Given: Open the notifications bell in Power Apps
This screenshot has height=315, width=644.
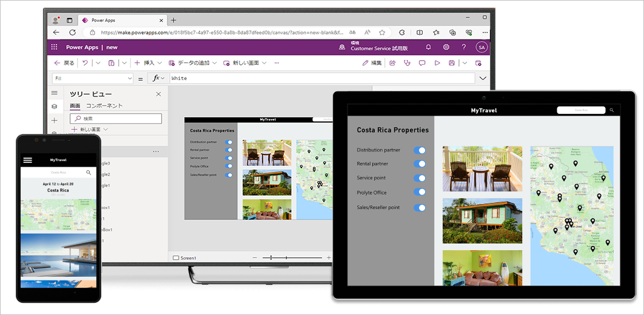Looking at the screenshot, I should 428,47.
